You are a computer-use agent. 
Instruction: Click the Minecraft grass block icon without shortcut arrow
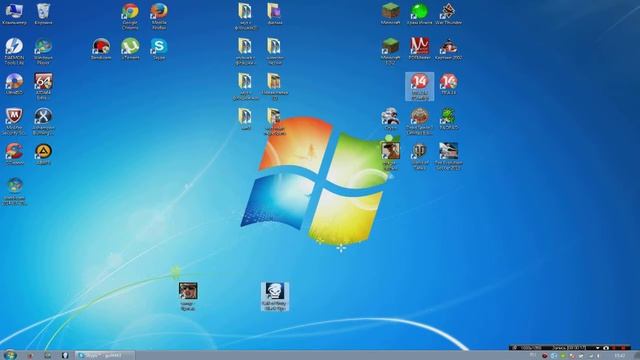391,14
